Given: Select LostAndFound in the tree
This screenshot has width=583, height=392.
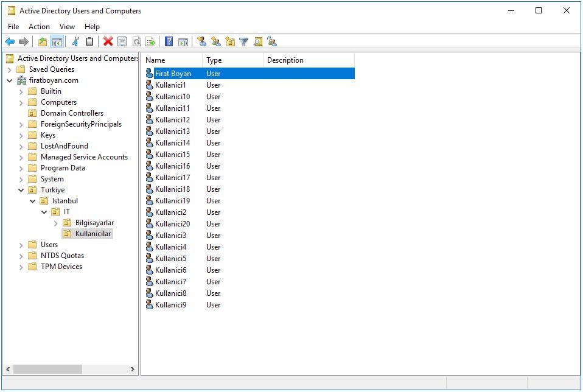Looking at the screenshot, I should point(65,146).
